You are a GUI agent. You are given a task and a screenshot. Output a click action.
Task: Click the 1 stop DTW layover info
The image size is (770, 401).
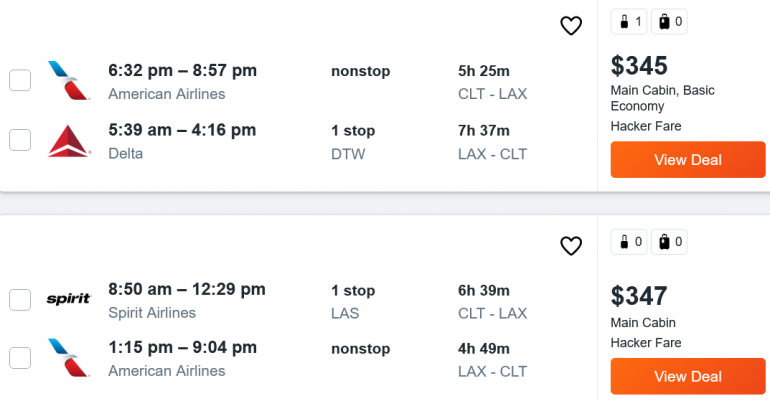tap(353, 141)
